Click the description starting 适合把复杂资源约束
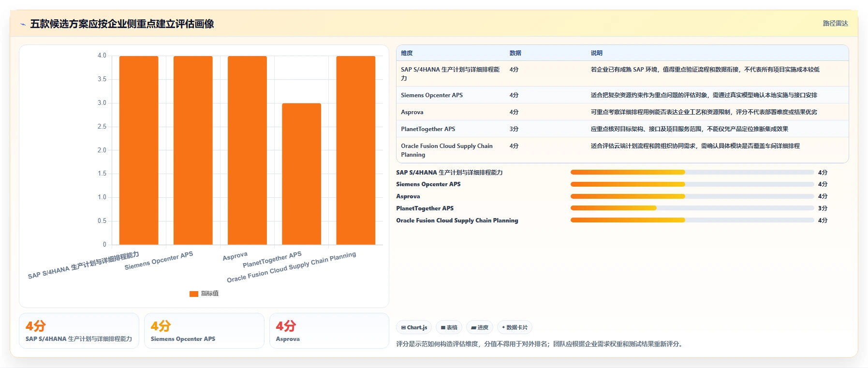Screen dimensions: 868x368 point(704,95)
